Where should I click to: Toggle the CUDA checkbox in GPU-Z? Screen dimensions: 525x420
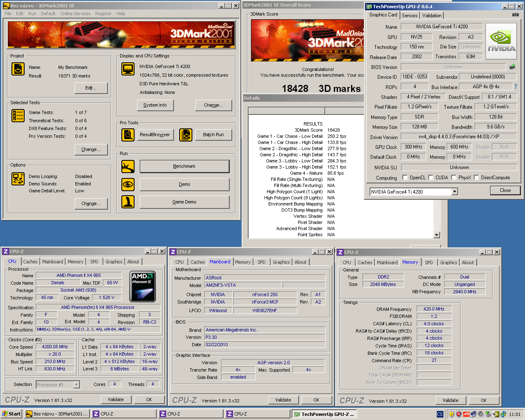[431, 178]
